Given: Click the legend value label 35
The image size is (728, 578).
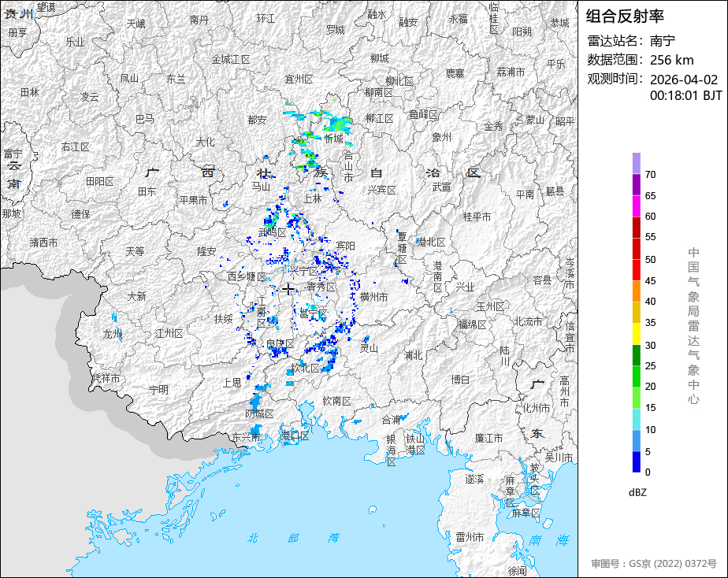Looking at the screenshot, I should (x=651, y=323).
